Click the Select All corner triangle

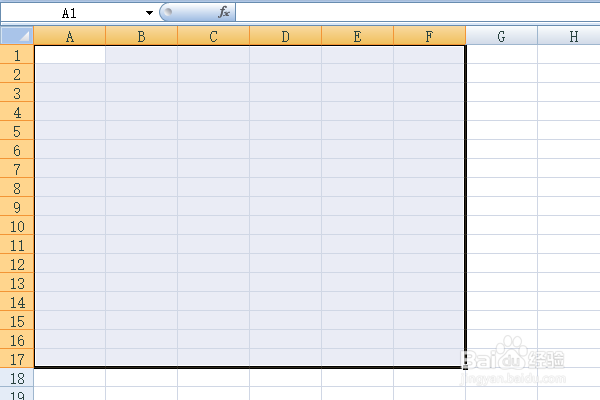tap(17, 36)
